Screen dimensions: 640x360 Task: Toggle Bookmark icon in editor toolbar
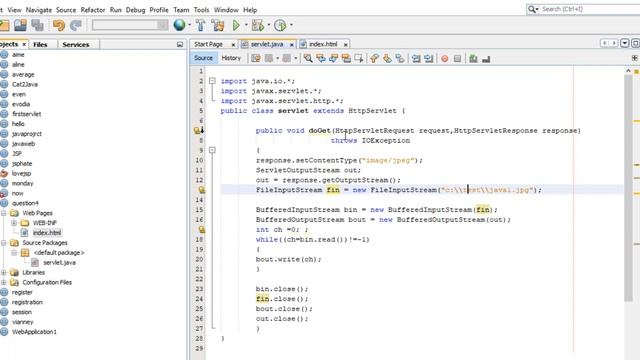click(x=400, y=59)
